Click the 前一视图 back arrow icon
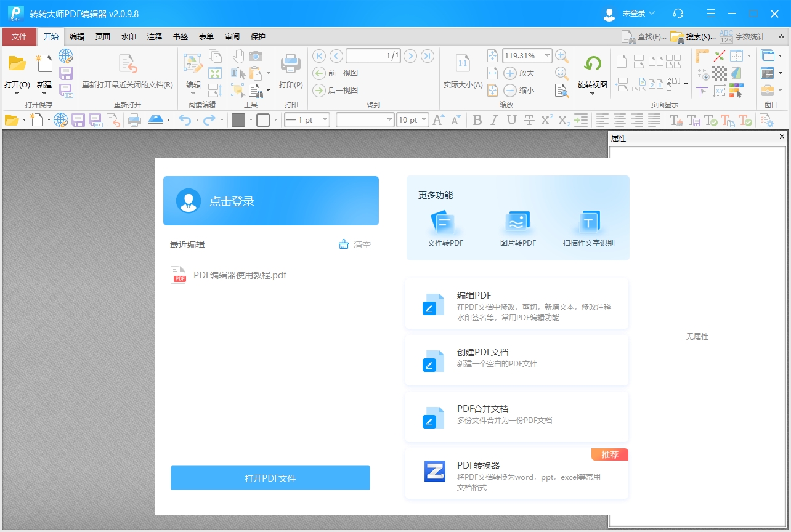This screenshot has height=532, width=791. [319, 73]
